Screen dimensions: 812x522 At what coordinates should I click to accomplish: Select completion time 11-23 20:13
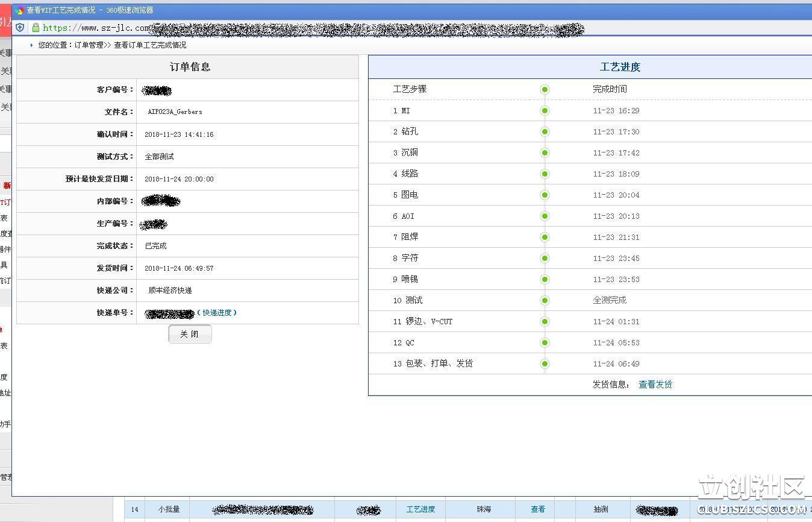(616, 216)
